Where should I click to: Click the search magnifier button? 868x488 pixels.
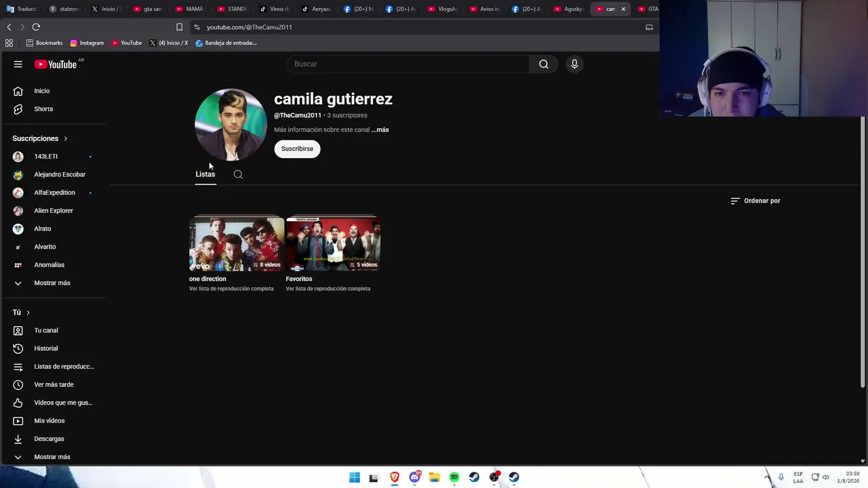tap(544, 64)
